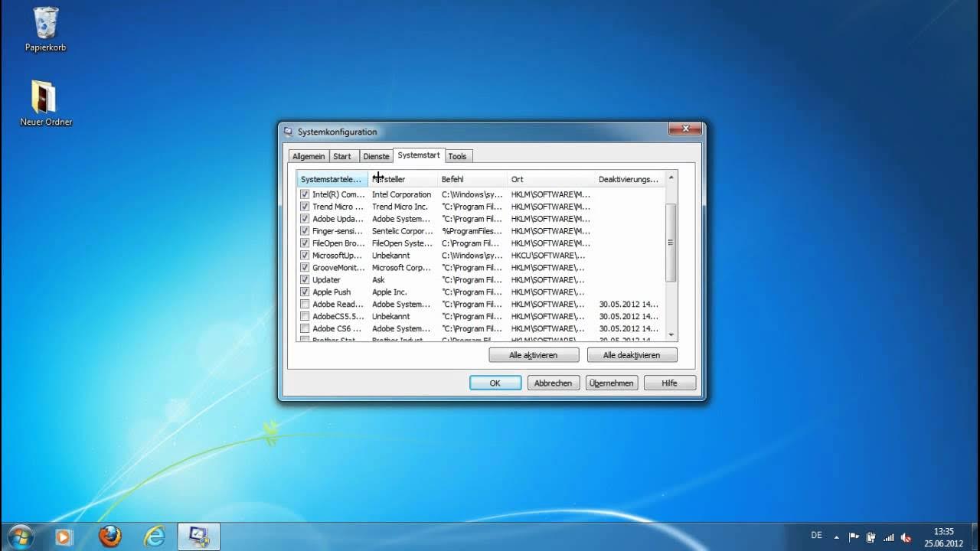Image resolution: width=980 pixels, height=551 pixels.
Task: Enable the Adobe CS6 startup checkbox
Action: click(305, 329)
